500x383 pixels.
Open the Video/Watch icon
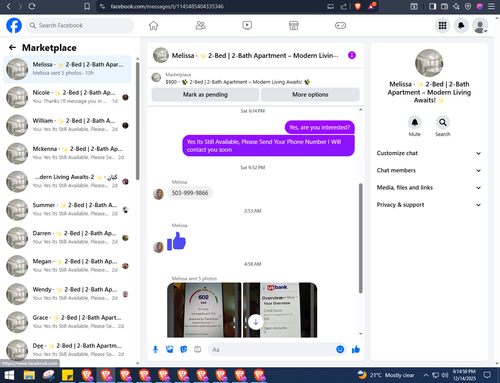[x=247, y=25]
